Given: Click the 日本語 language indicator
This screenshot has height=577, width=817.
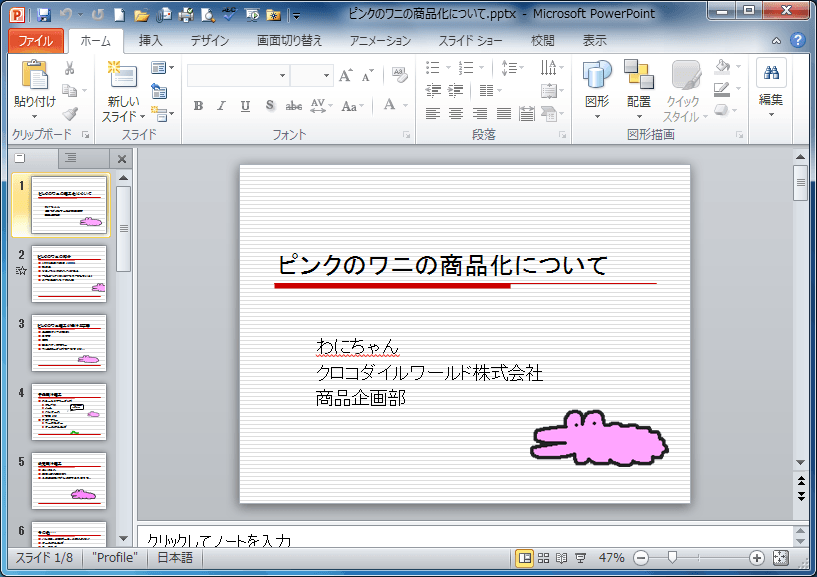Looking at the screenshot, I should [175, 558].
